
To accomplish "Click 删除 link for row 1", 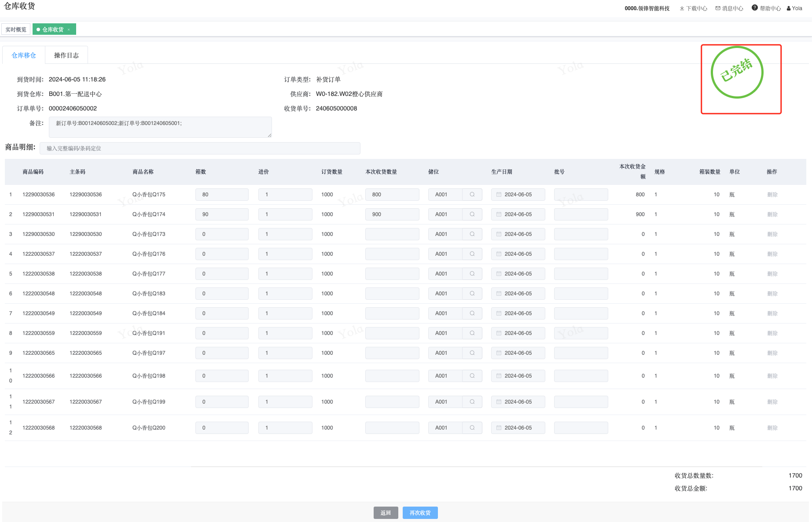I will (772, 195).
